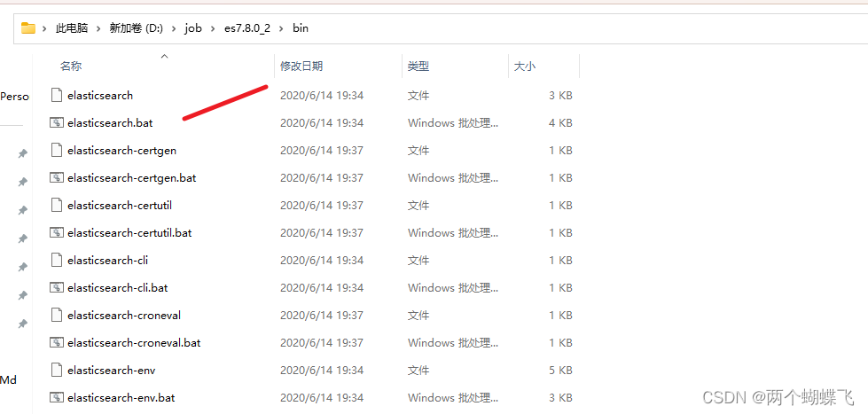Viewport: 868px width, 414px height.
Task: Sort files by 名称 column header
Action: click(x=71, y=66)
